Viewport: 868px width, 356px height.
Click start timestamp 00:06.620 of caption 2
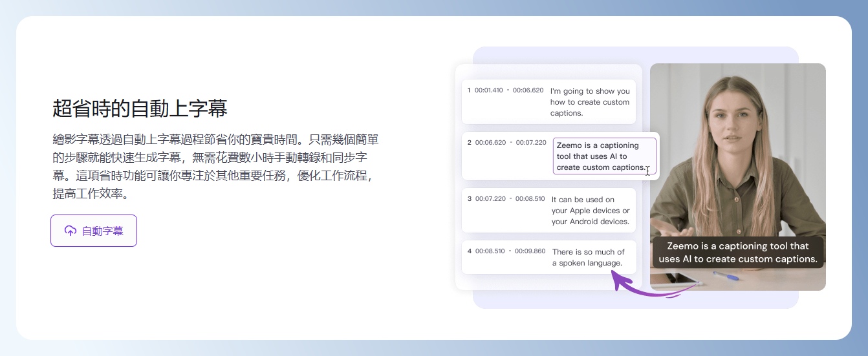point(490,142)
